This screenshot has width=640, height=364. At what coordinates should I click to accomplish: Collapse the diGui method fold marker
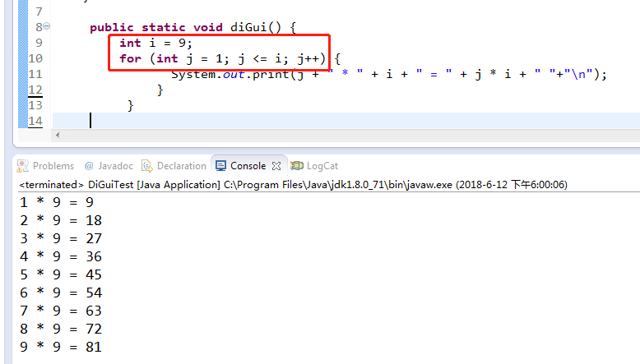pos(47,26)
